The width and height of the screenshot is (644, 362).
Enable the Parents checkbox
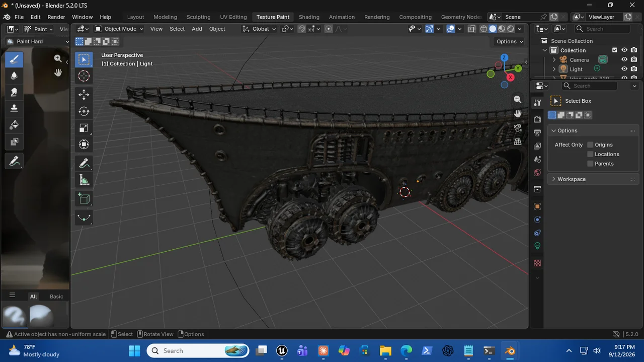click(591, 164)
